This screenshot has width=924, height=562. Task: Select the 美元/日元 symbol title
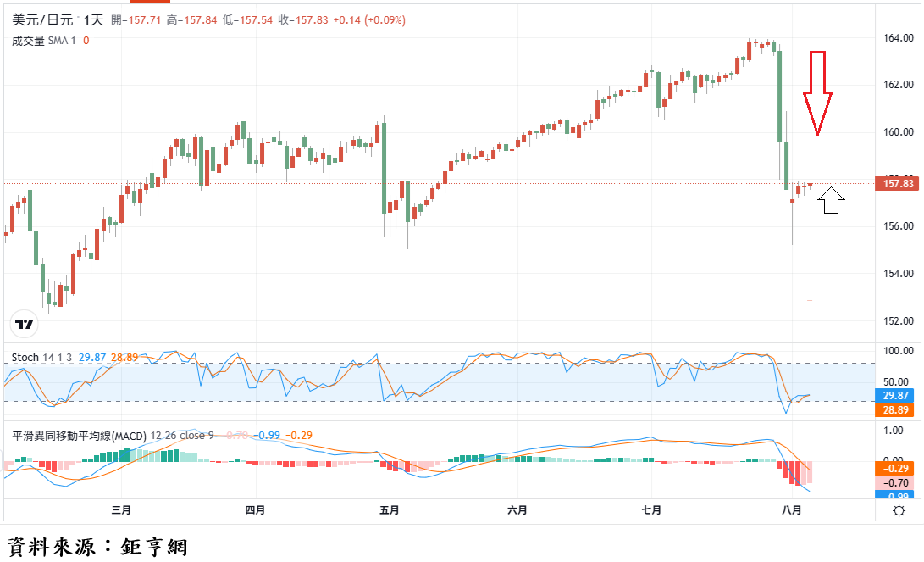click(42, 20)
